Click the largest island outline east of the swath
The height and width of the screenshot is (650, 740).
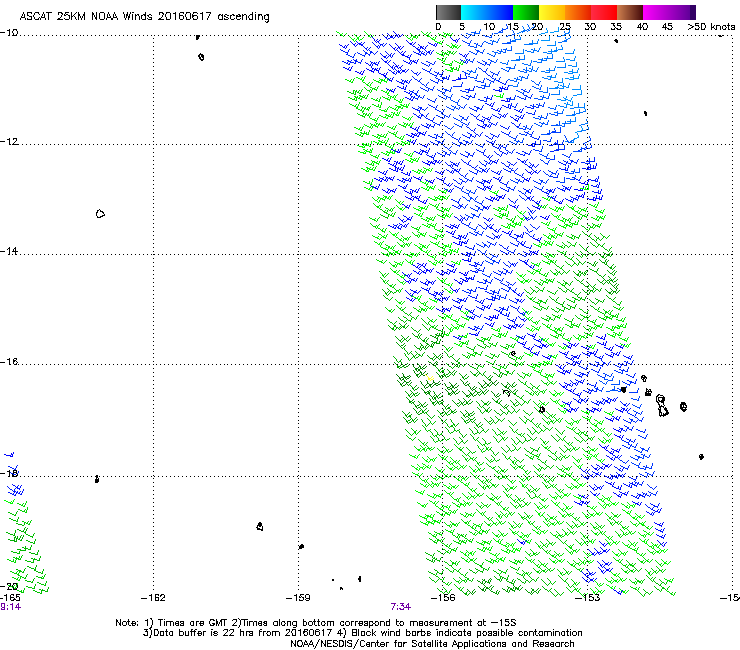(662, 406)
